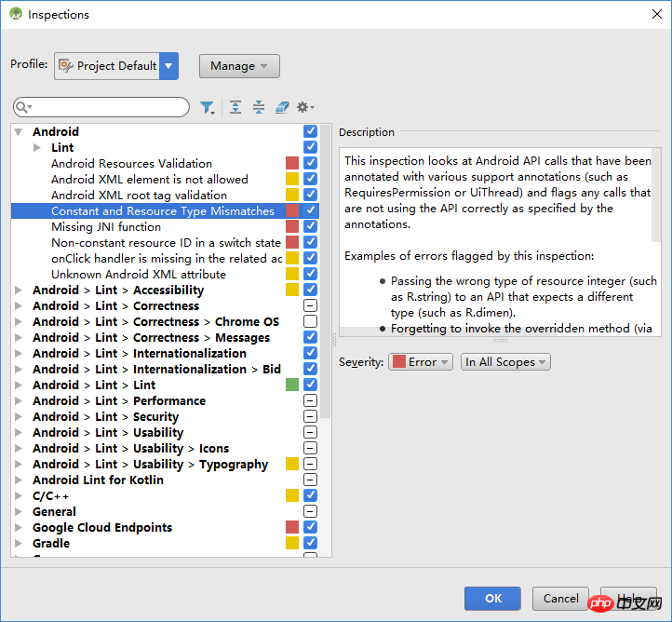This screenshot has width=672, height=622.
Task: Click the Android Studio logo icon
Action: [x=16, y=14]
